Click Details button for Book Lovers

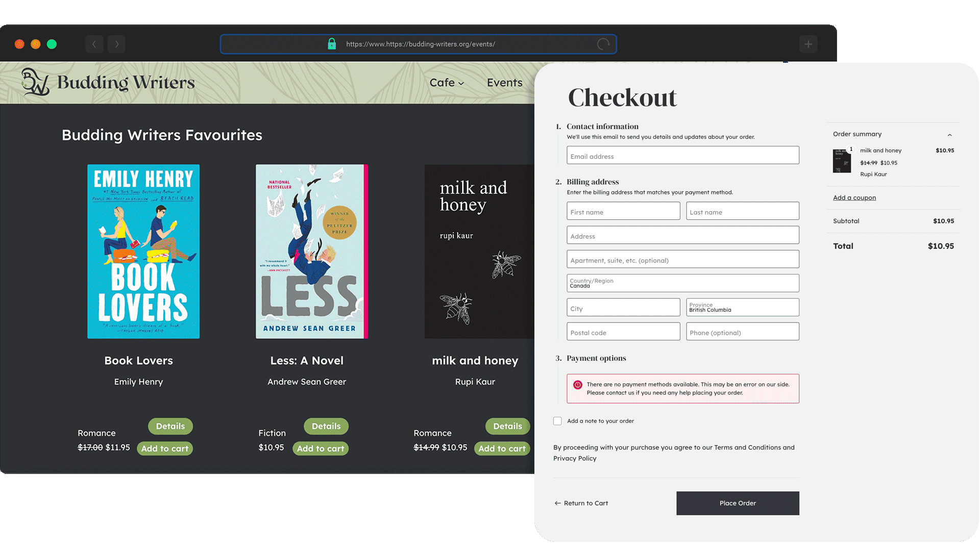point(170,427)
